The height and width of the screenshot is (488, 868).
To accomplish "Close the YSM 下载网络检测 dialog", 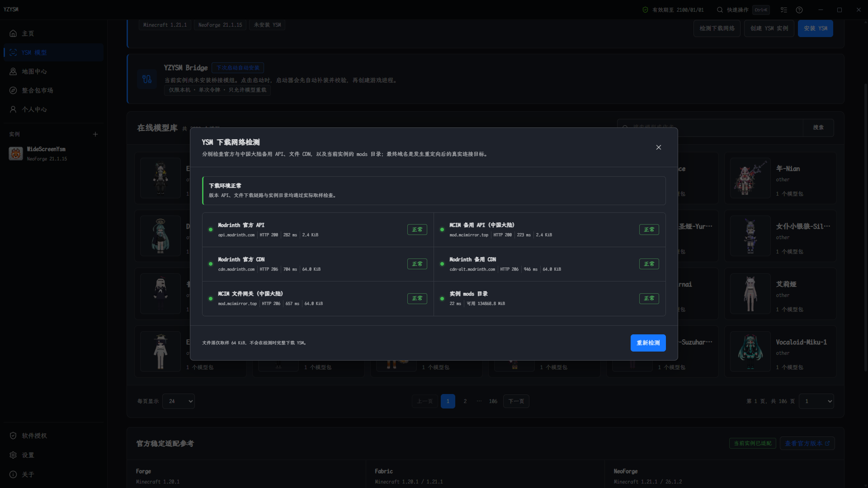I will click(x=659, y=147).
